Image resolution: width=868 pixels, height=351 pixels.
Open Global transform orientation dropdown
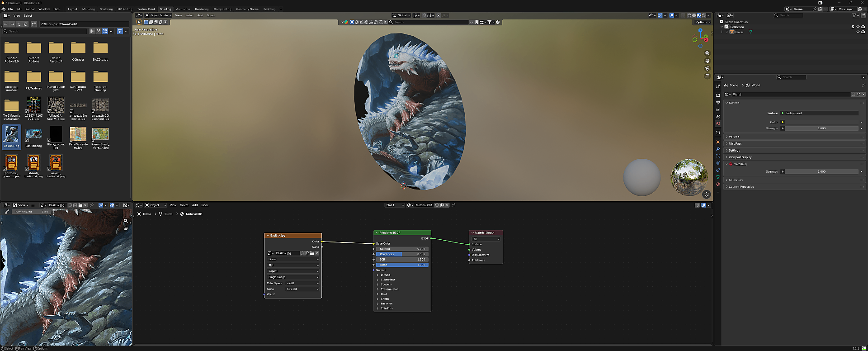(401, 15)
